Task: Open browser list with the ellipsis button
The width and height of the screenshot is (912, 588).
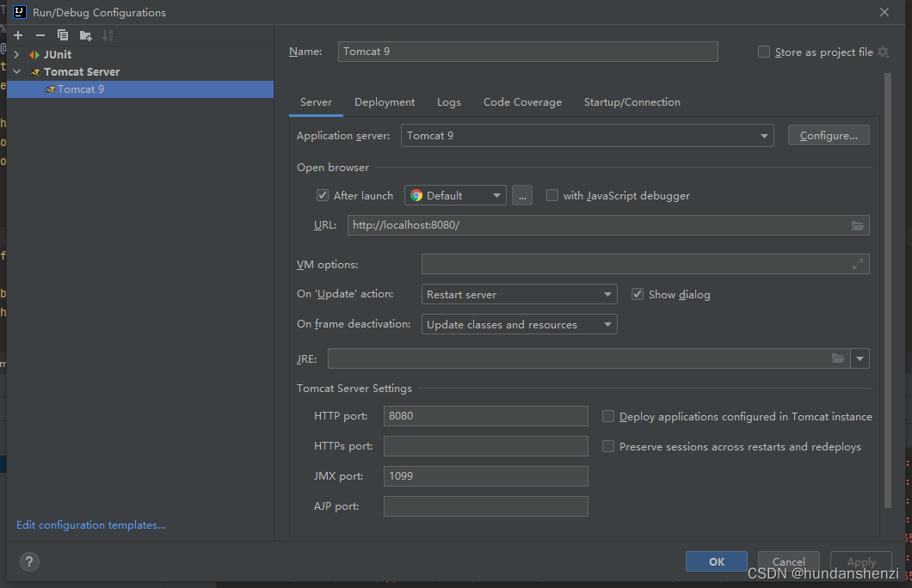Action: 522,196
